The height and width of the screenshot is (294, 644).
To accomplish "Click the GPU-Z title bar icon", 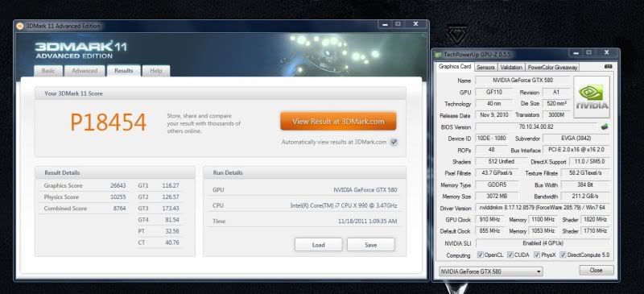I will [x=438, y=54].
